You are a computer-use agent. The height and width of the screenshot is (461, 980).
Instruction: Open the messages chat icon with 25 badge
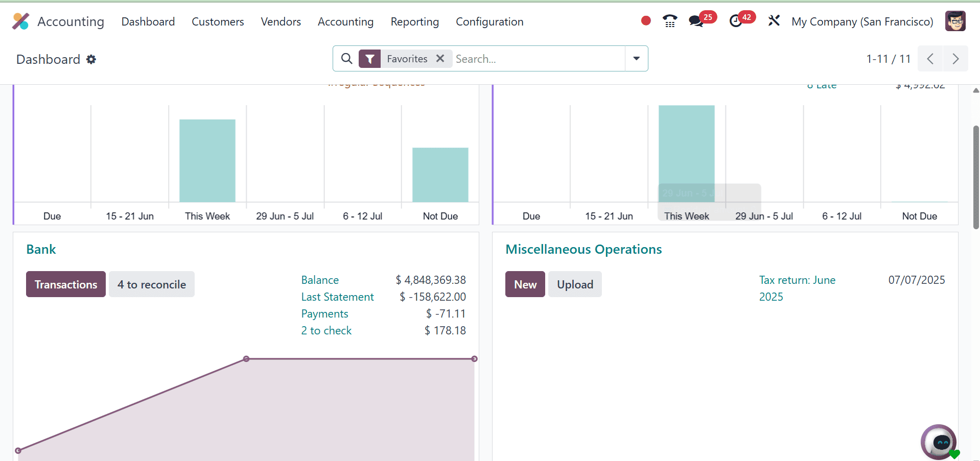pyautogui.click(x=696, y=21)
